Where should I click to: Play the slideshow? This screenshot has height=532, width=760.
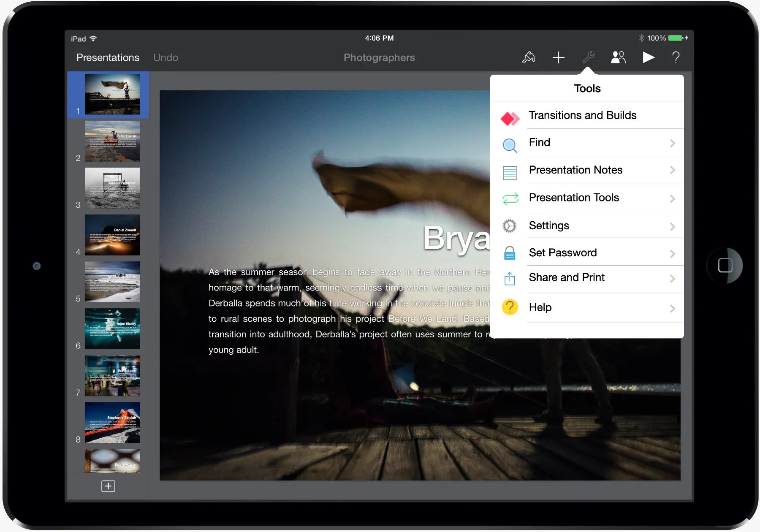coord(648,57)
